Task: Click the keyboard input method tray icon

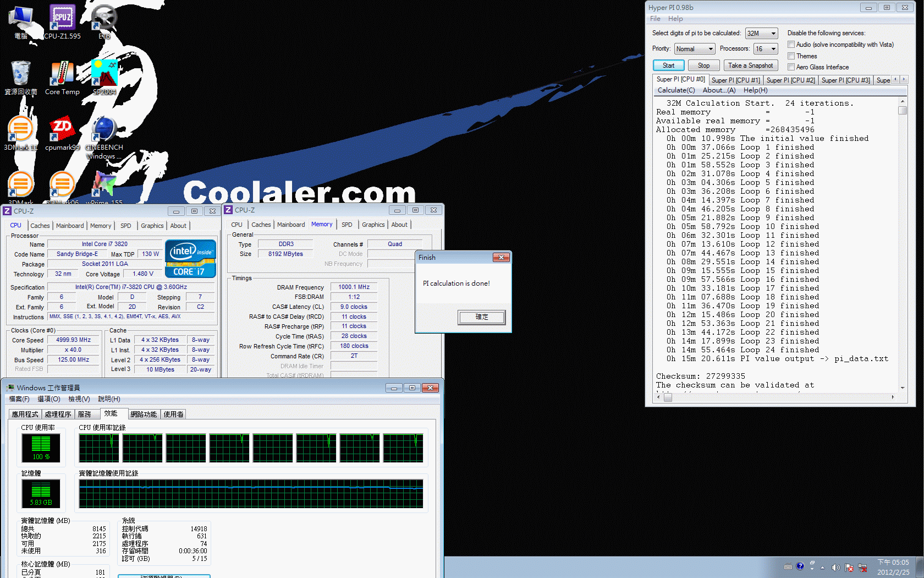Action: pyautogui.click(x=788, y=566)
